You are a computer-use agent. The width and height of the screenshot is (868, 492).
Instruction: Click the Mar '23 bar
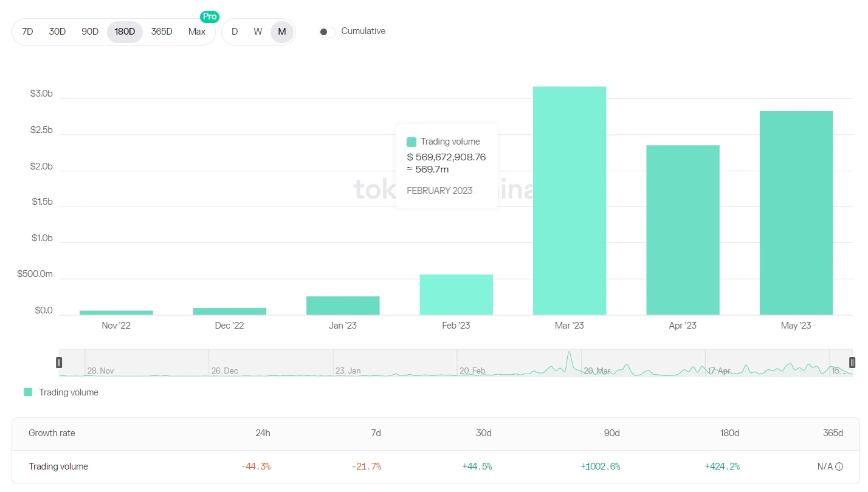(570, 200)
